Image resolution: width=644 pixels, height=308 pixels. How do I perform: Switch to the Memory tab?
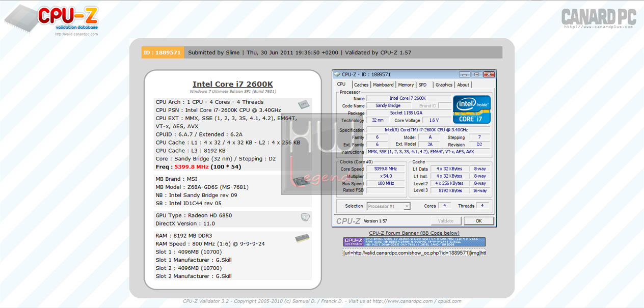click(406, 85)
